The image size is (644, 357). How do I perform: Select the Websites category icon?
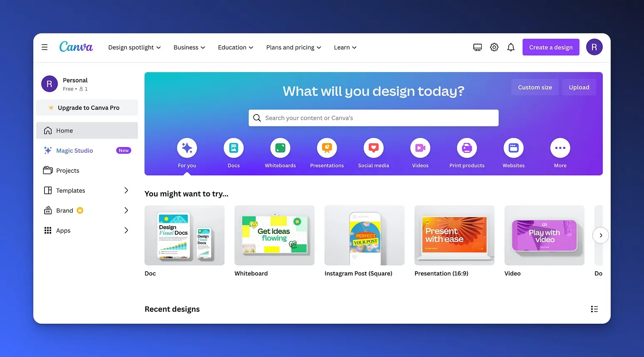coord(513,148)
